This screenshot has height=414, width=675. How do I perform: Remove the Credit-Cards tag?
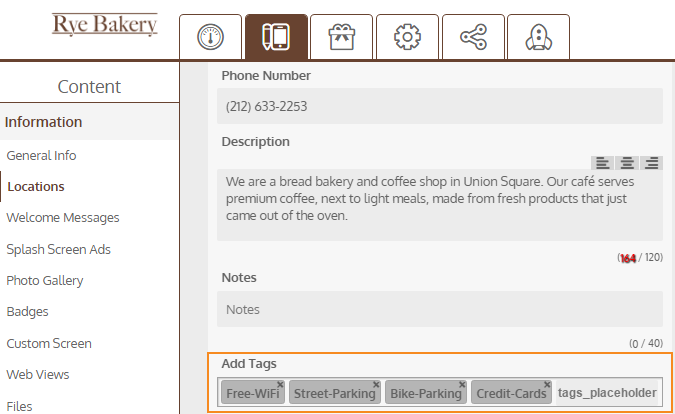point(547,384)
